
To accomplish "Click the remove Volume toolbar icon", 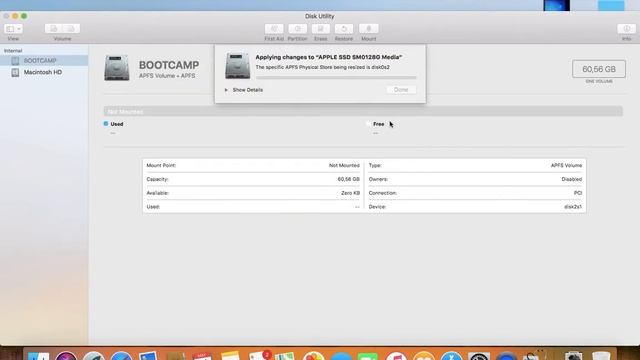I will click(71, 29).
